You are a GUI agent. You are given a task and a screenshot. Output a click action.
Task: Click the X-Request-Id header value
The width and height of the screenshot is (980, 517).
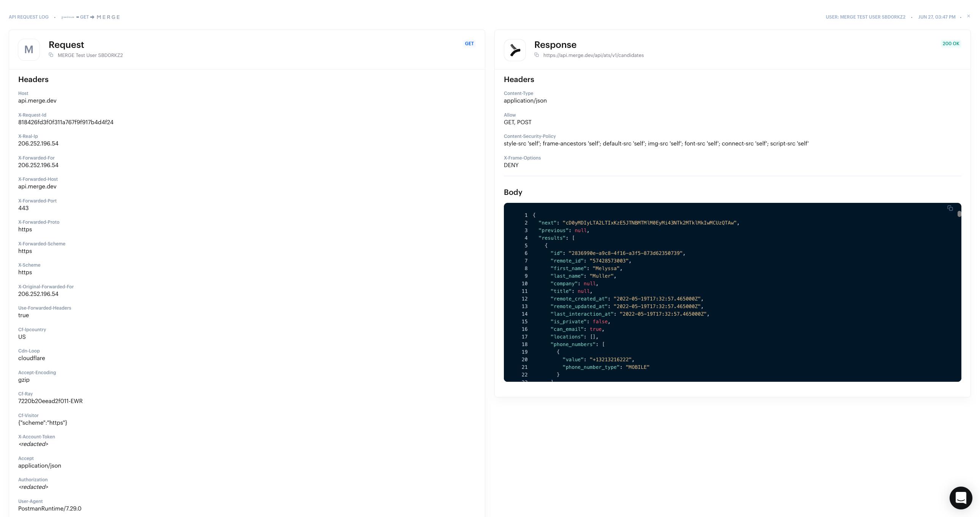click(x=66, y=122)
